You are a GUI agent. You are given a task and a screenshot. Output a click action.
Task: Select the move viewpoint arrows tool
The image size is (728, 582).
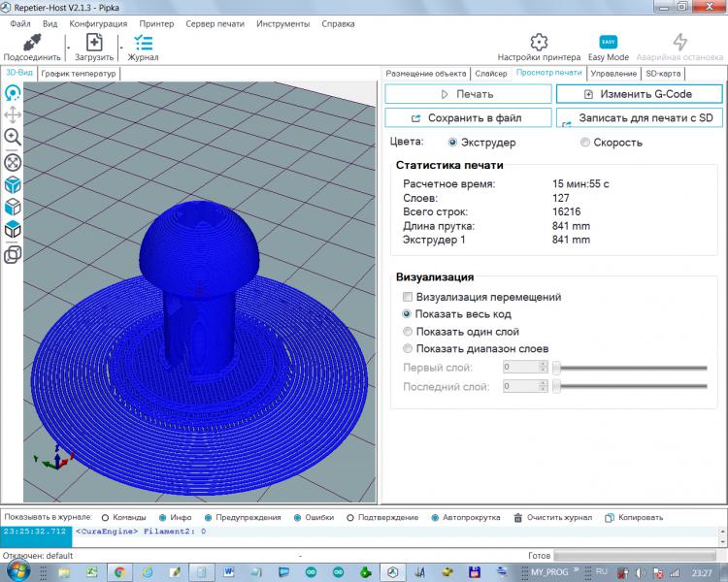click(14, 115)
